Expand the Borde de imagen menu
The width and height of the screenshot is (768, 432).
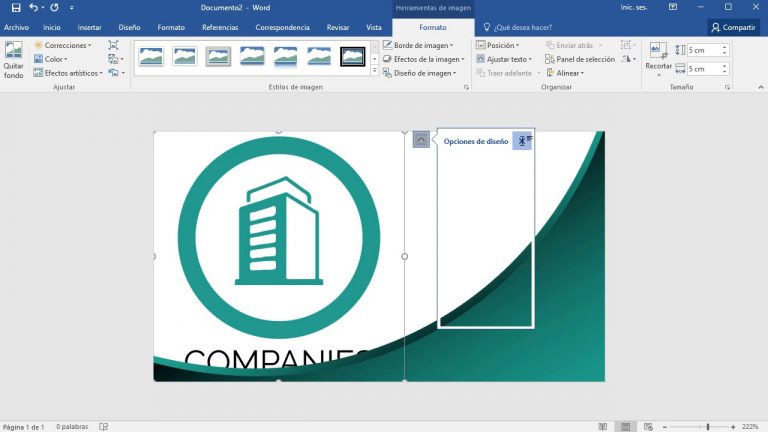click(x=418, y=45)
